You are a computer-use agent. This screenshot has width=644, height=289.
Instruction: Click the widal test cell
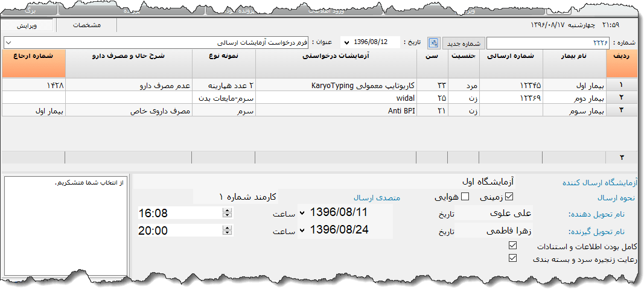click(336, 97)
